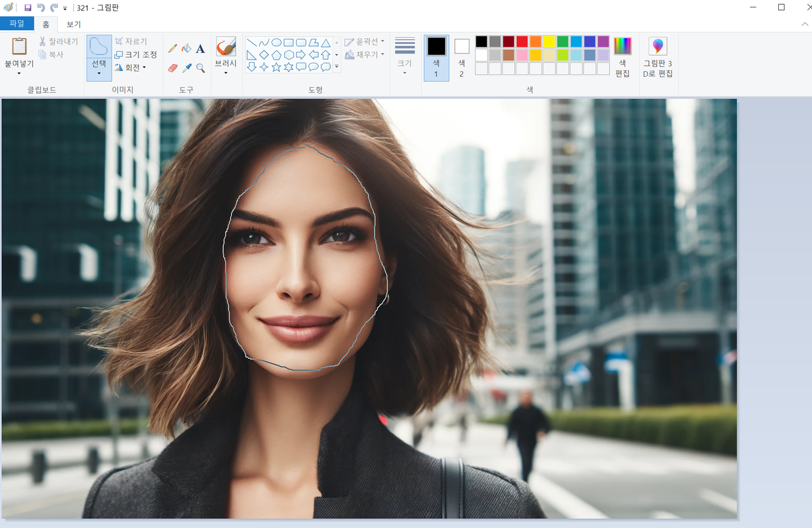The height and width of the screenshot is (528, 812).
Task: Choose the Rectangle shape
Action: (x=289, y=42)
